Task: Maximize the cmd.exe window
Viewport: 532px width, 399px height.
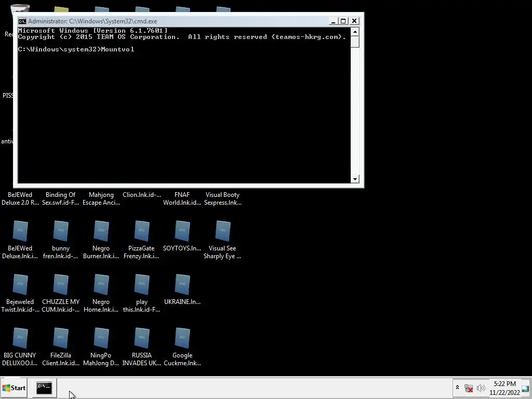Action: coord(343,21)
